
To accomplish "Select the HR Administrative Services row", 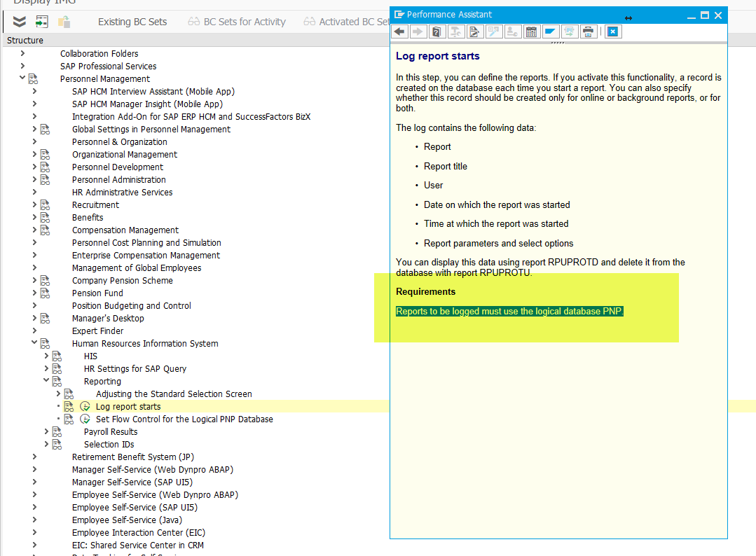I will click(122, 193).
